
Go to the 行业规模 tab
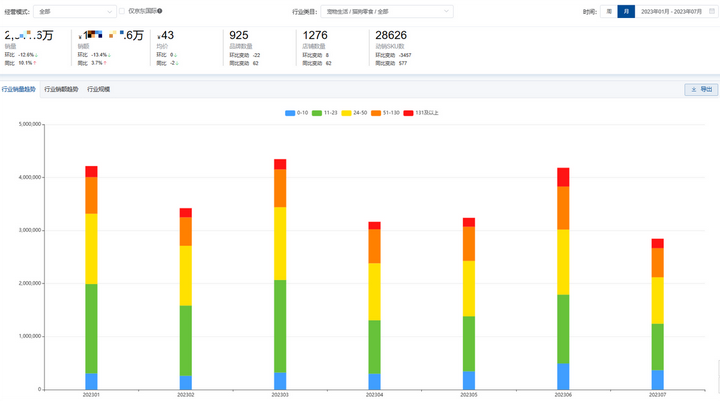point(99,89)
